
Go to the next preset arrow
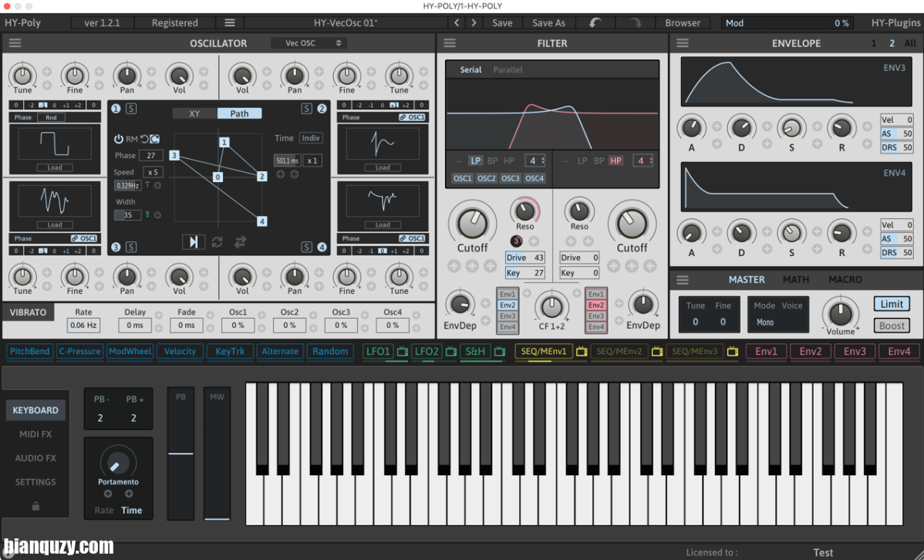click(474, 23)
